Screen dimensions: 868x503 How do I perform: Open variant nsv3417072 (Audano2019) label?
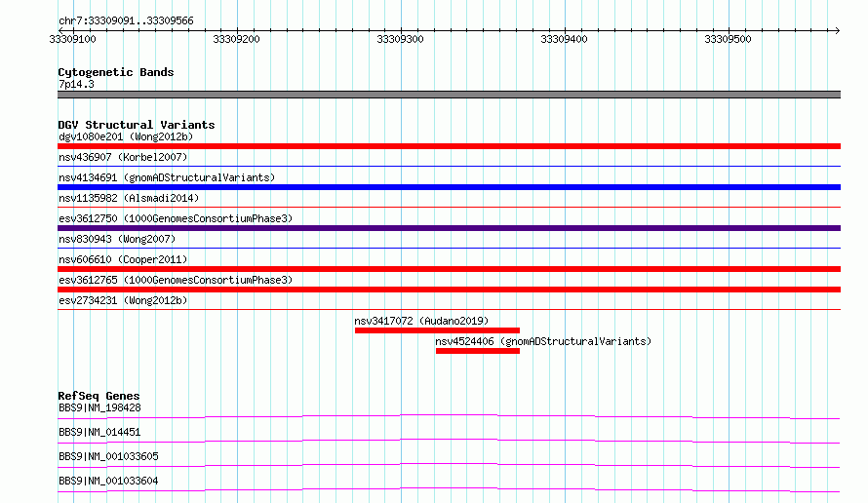tap(421, 321)
